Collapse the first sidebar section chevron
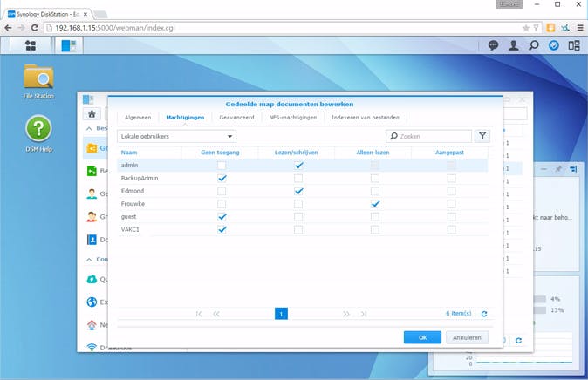Viewport: 588px width, 380px height. point(89,128)
